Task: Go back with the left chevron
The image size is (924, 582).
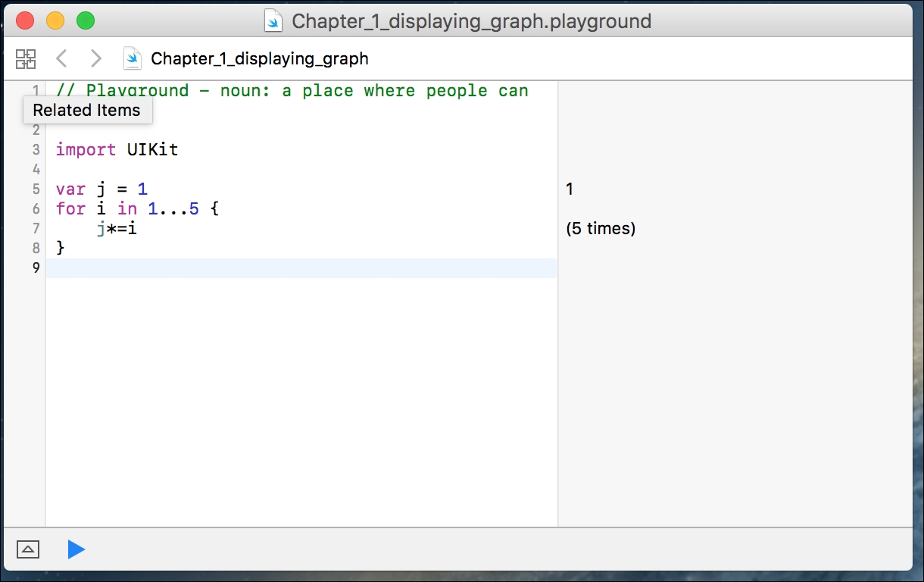Action: tap(62, 58)
